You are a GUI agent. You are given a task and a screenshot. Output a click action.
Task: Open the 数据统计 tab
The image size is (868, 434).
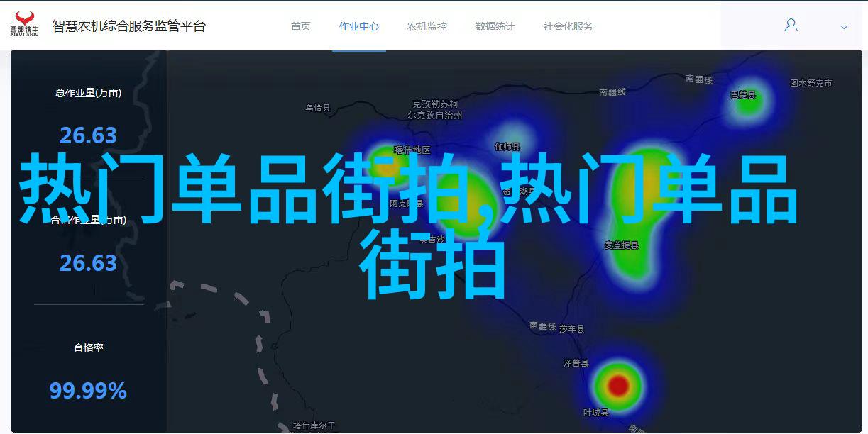click(x=495, y=26)
